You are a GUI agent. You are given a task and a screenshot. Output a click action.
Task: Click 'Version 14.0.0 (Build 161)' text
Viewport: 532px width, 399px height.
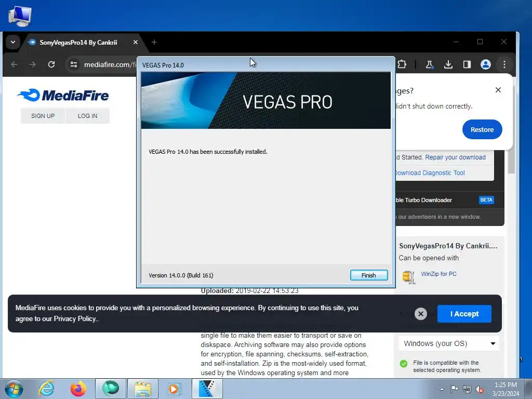(181, 275)
